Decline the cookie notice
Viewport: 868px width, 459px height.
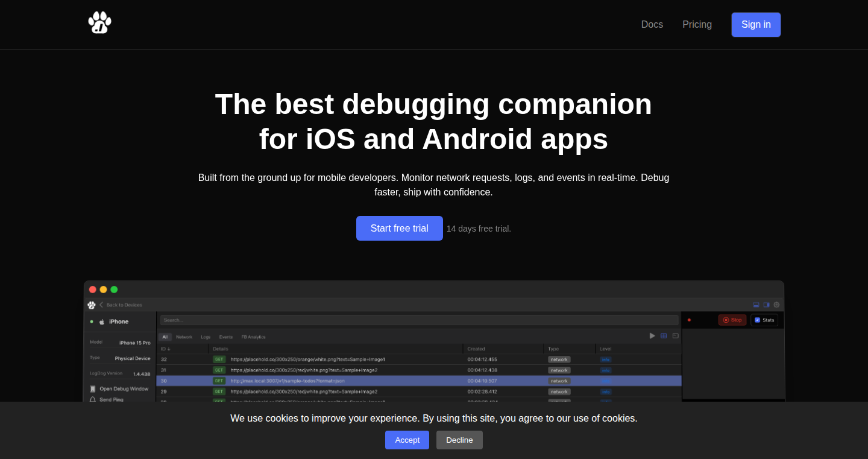[459, 440]
